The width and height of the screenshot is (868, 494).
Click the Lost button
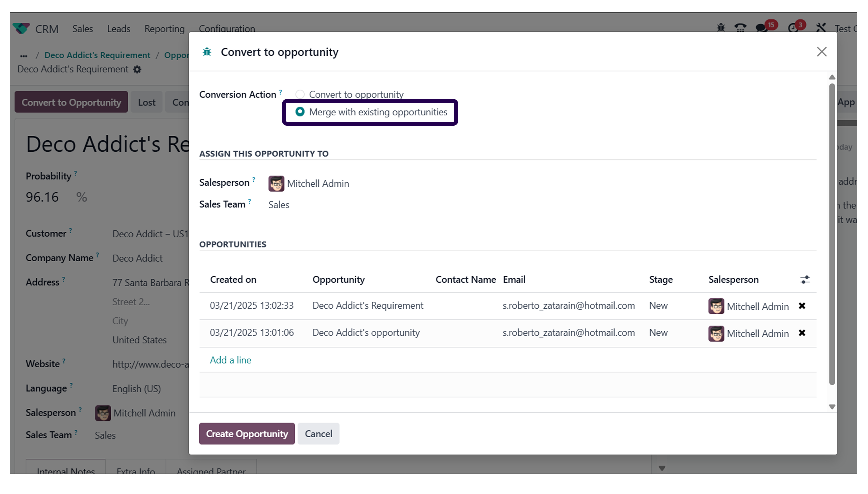click(x=146, y=102)
